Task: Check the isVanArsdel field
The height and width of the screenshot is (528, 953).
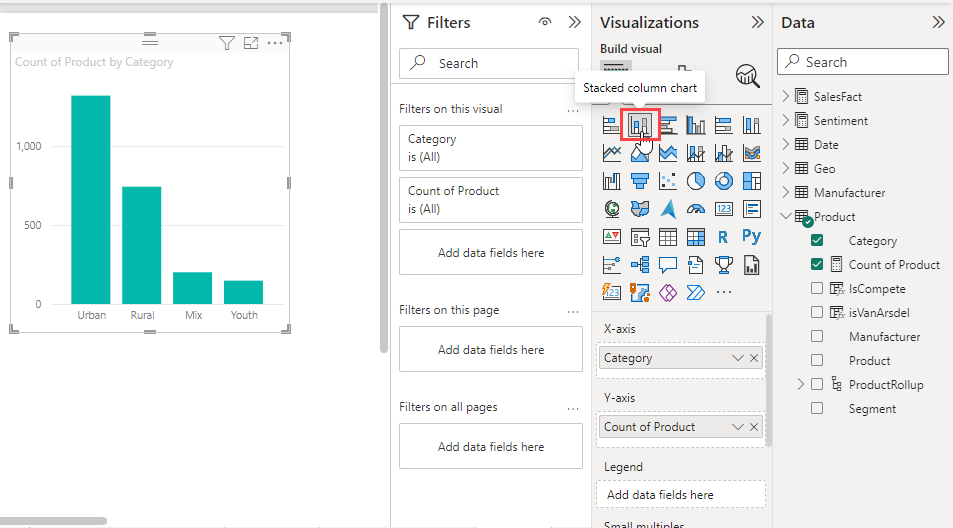Action: click(817, 312)
